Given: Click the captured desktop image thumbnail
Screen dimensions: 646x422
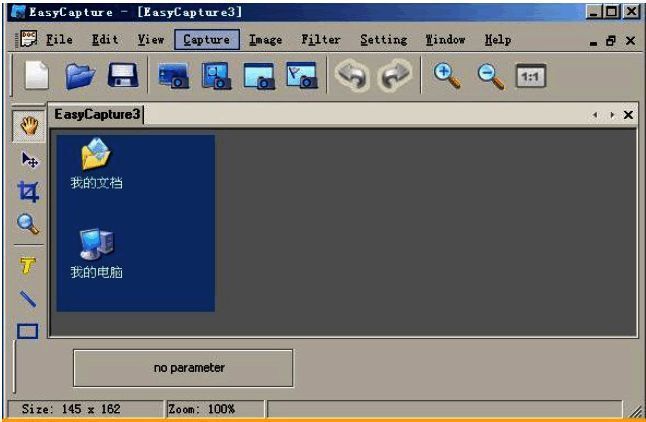Looking at the screenshot, I should (136, 223).
